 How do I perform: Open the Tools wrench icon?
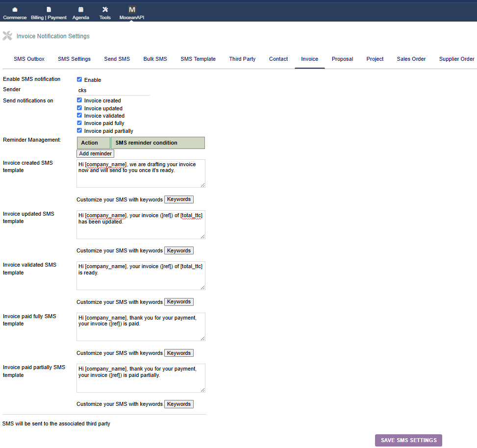105,10
